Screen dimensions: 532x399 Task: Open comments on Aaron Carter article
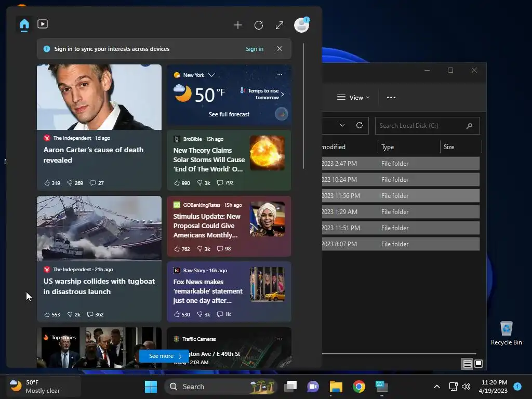[x=96, y=183]
